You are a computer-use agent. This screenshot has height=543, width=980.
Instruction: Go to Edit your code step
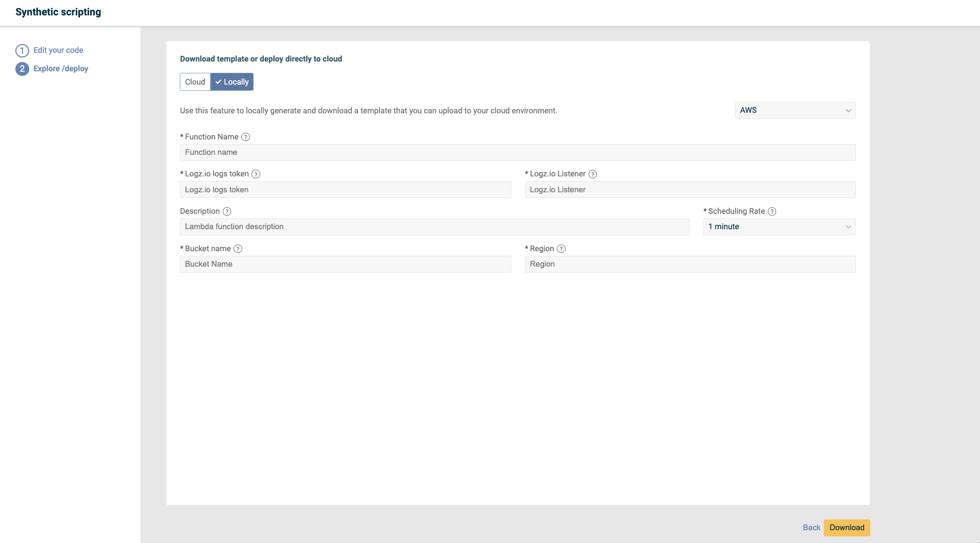coord(58,50)
